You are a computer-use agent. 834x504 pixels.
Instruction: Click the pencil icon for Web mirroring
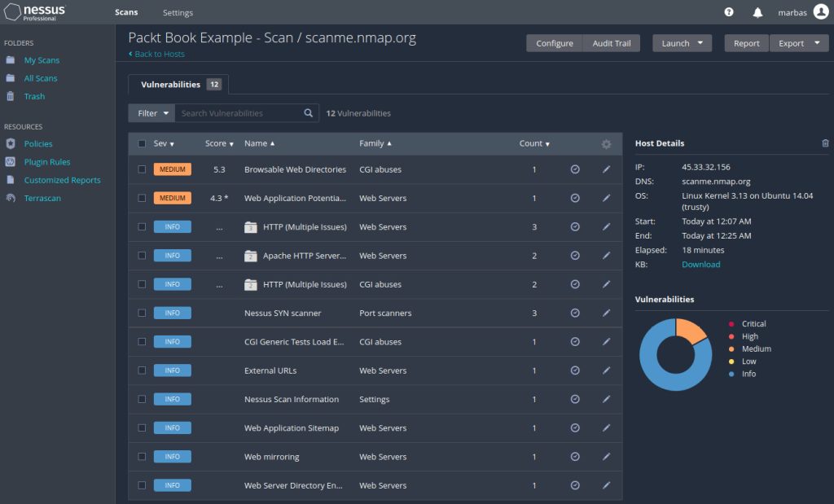pyautogui.click(x=606, y=457)
